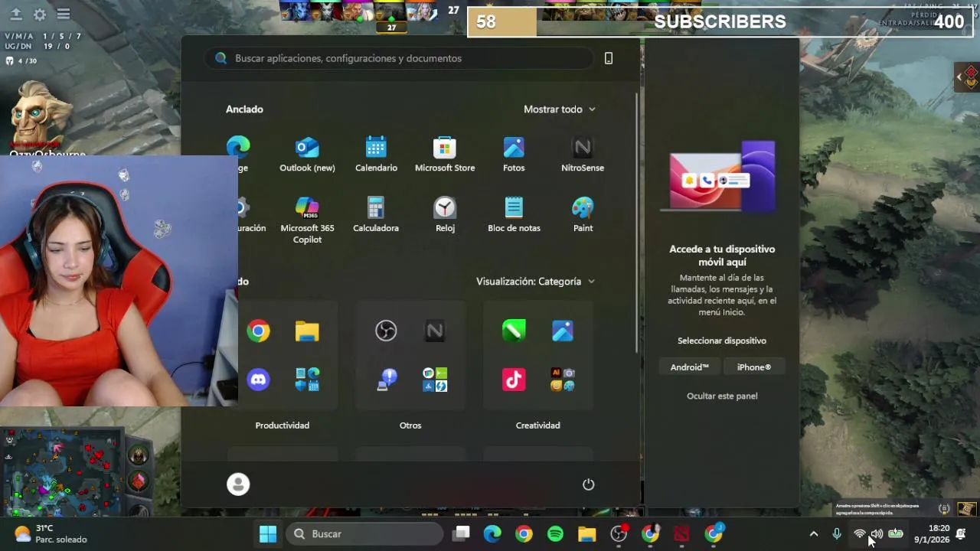Open Task View on taskbar
This screenshot has height=551, width=980.
point(461,534)
